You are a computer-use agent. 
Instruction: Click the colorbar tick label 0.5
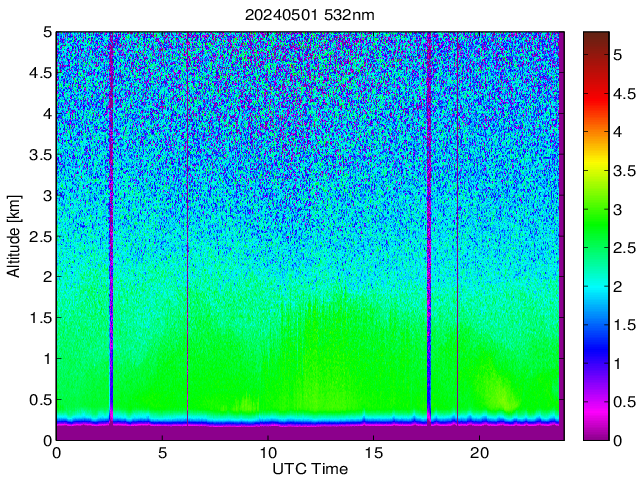point(624,402)
